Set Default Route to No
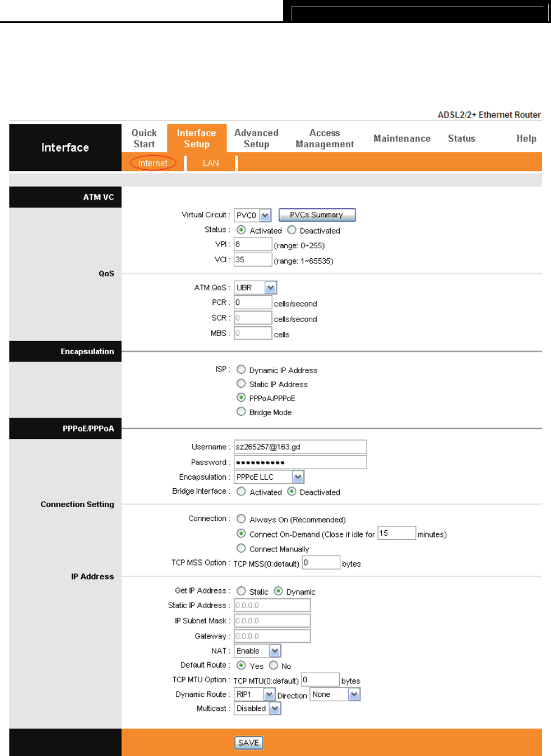This screenshot has width=551, height=756. pos(273,665)
